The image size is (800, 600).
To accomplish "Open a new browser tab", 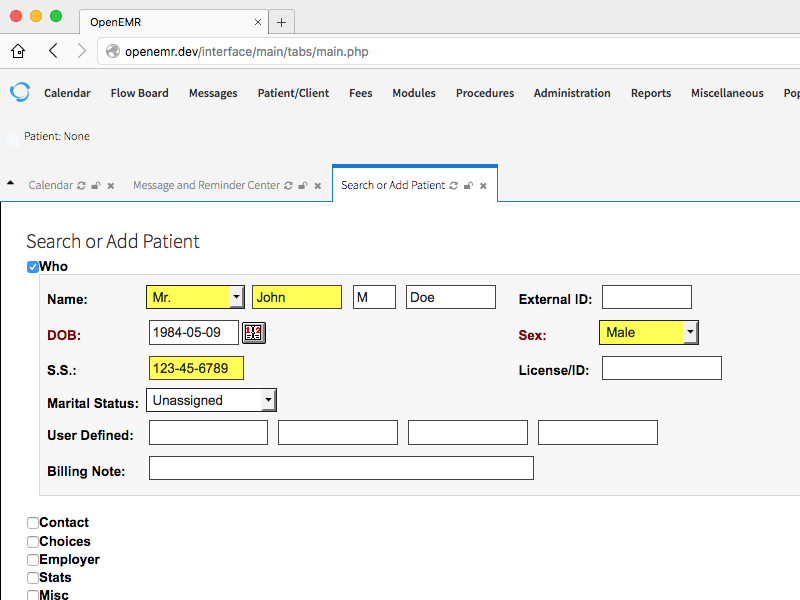I will pos(281,22).
